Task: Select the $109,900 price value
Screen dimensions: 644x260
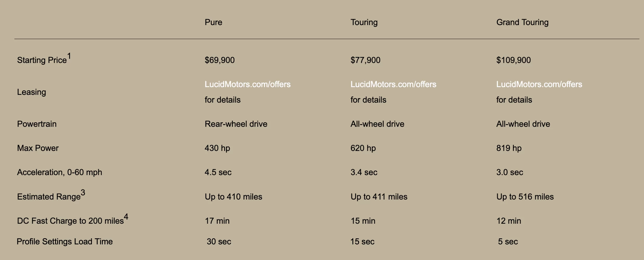Action: tap(513, 60)
